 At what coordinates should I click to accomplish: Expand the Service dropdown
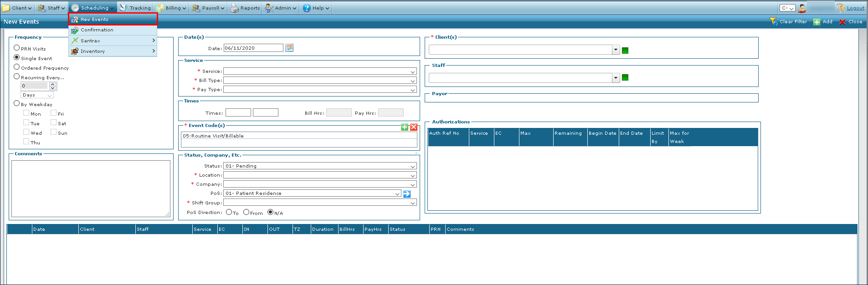pos(412,71)
